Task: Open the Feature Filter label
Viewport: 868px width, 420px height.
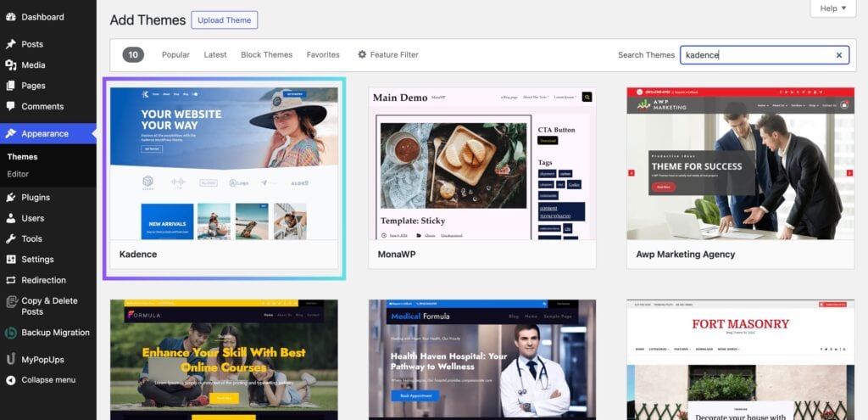Action: (x=394, y=55)
